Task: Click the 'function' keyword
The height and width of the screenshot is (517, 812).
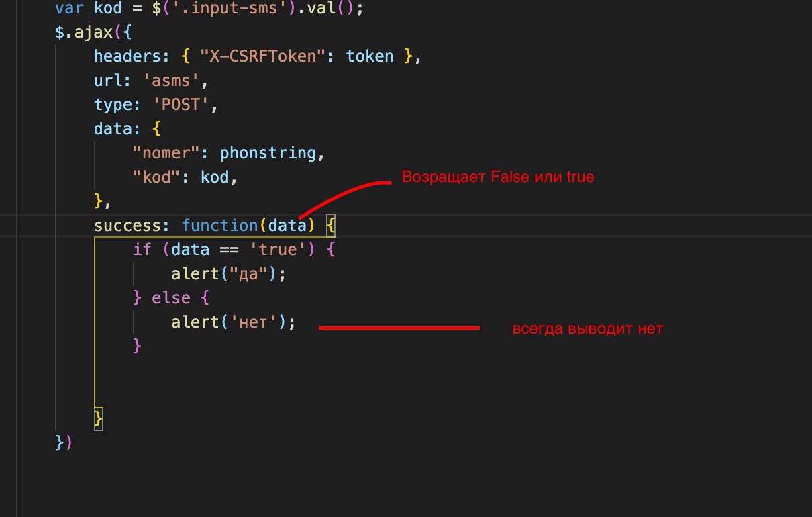Action: [x=219, y=226]
